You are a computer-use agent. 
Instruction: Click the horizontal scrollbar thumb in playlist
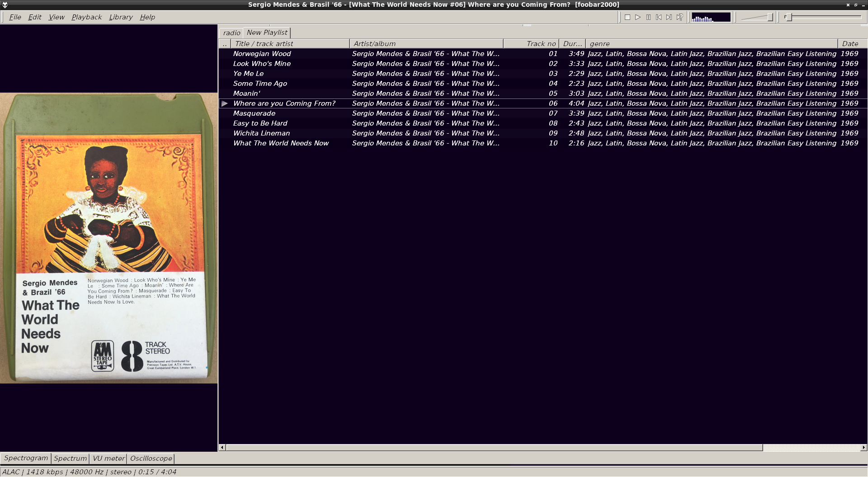494,448
